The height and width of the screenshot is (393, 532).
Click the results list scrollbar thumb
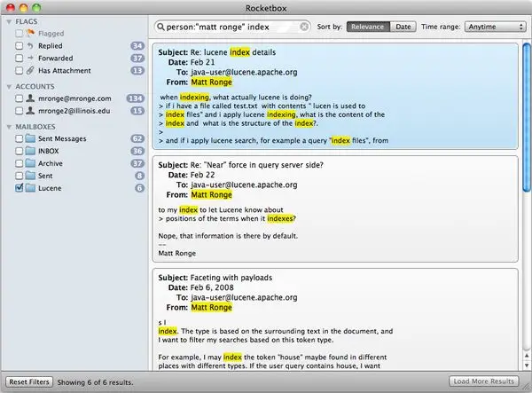pos(527,117)
